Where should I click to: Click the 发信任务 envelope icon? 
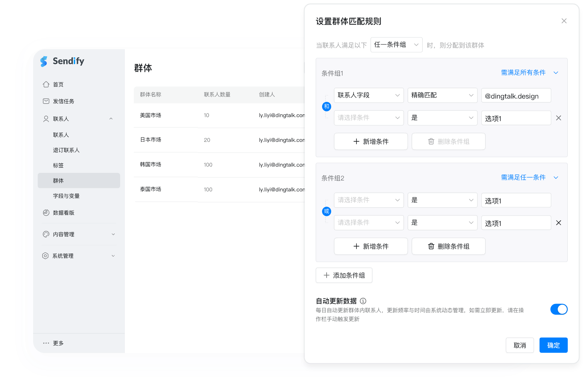click(x=46, y=101)
